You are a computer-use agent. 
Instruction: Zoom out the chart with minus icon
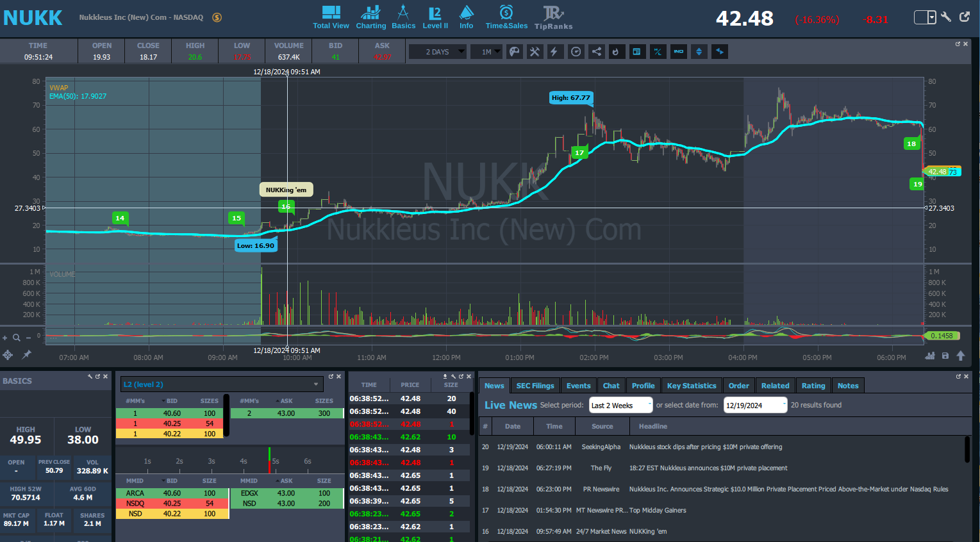(29, 338)
